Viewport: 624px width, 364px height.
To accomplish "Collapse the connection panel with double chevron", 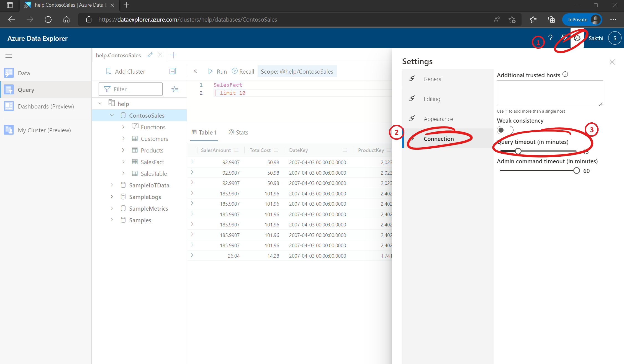I will point(195,71).
